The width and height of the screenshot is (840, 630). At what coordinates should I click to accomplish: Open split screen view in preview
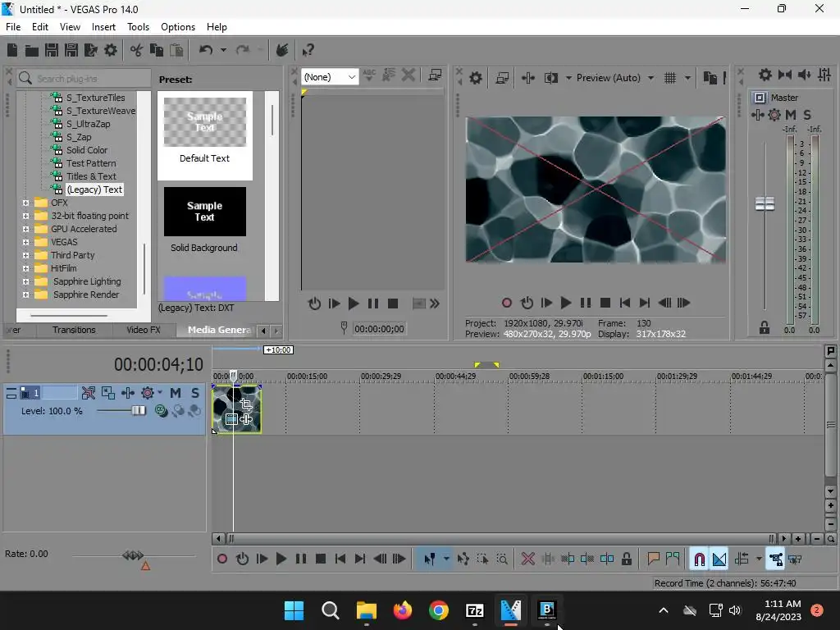click(550, 78)
